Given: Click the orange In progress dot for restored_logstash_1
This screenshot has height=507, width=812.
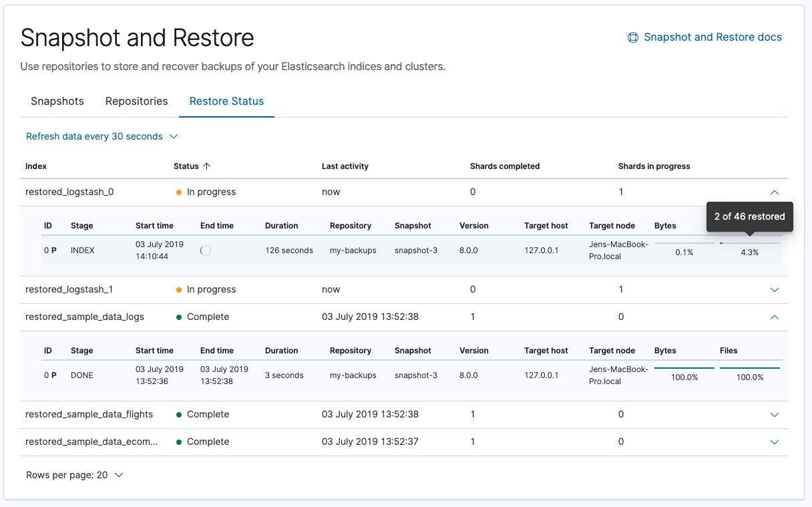Looking at the screenshot, I should pyautogui.click(x=179, y=289).
